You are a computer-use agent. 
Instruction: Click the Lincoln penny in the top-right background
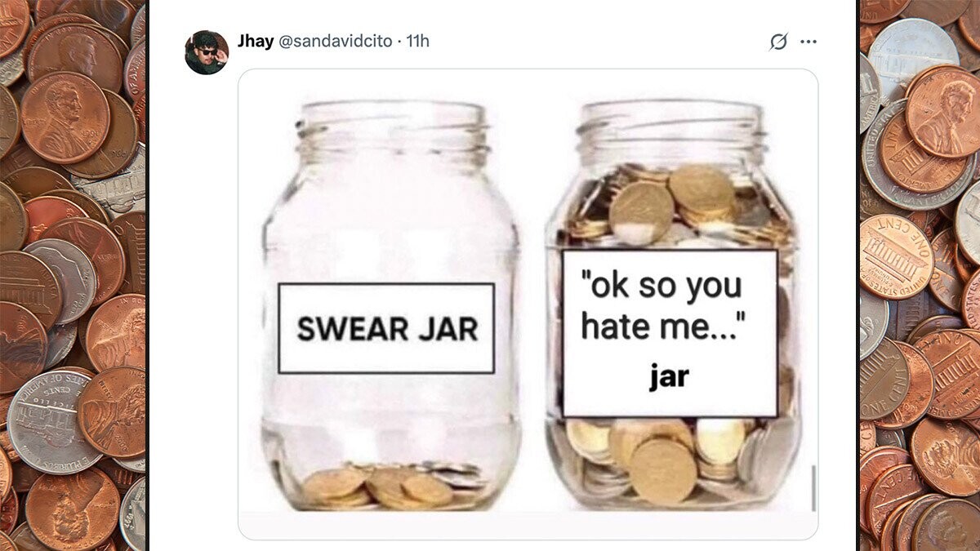click(x=942, y=111)
